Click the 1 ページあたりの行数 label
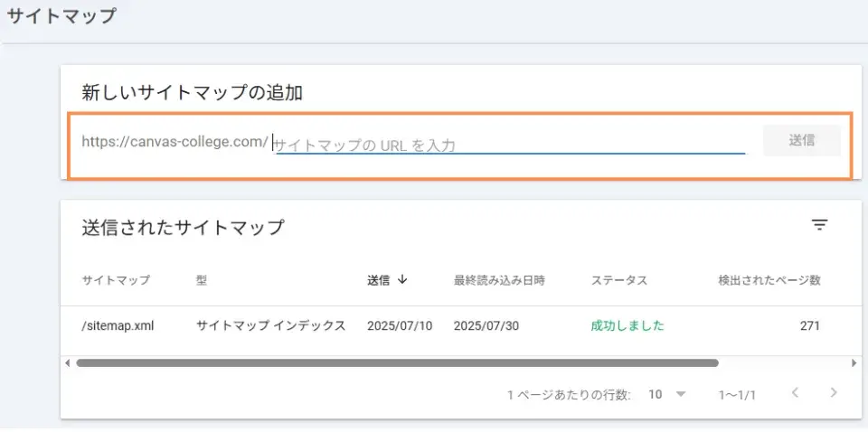The height and width of the screenshot is (432, 868). click(x=569, y=395)
